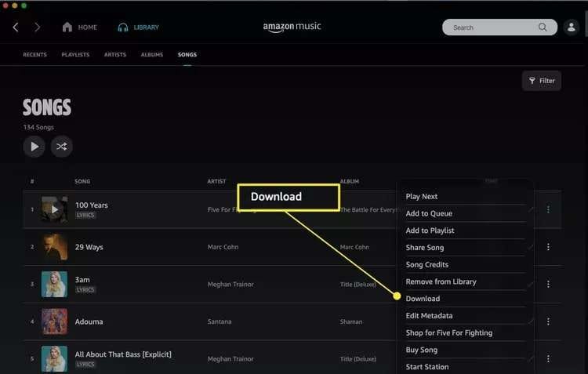Image resolution: width=588 pixels, height=374 pixels.
Task: Click the Song column header
Action: 82,181
